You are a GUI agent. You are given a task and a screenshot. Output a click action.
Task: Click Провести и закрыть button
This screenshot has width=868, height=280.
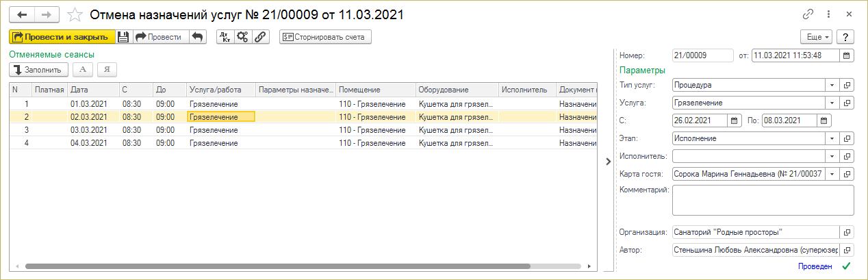tap(62, 37)
